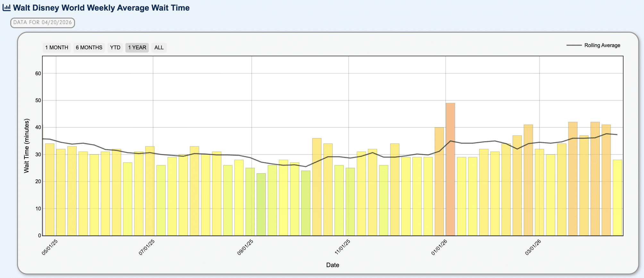Select the 1 MONTH range button

point(56,47)
